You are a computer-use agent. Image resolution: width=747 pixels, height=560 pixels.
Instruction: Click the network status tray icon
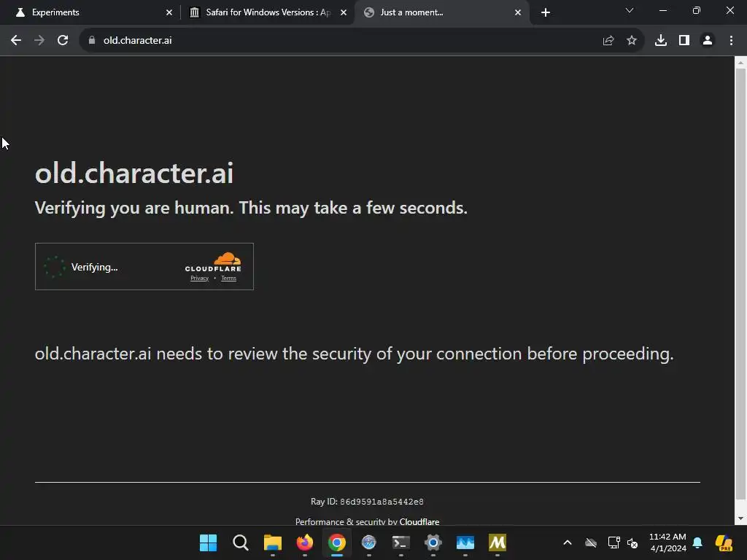coord(614,542)
